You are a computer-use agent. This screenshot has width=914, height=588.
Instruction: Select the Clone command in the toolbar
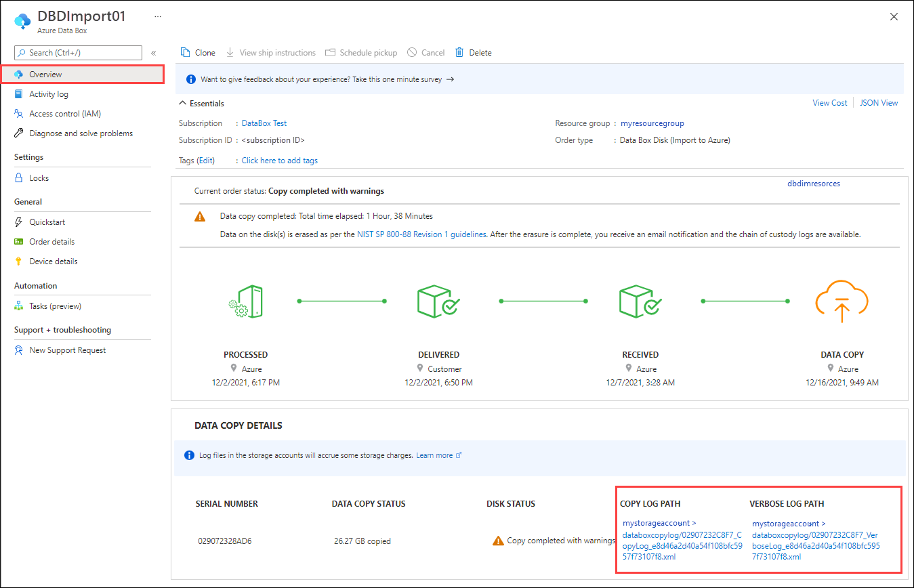197,52
